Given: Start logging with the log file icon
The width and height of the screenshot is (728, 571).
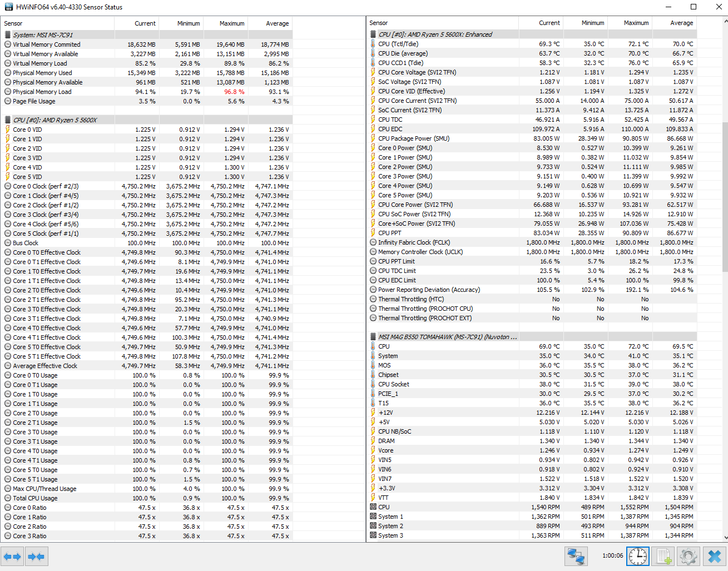Looking at the screenshot, I should [x=663, y=556].
